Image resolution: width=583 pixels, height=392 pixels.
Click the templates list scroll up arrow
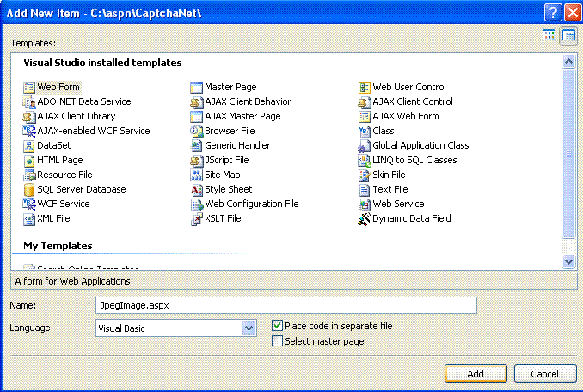click(568, 61)
